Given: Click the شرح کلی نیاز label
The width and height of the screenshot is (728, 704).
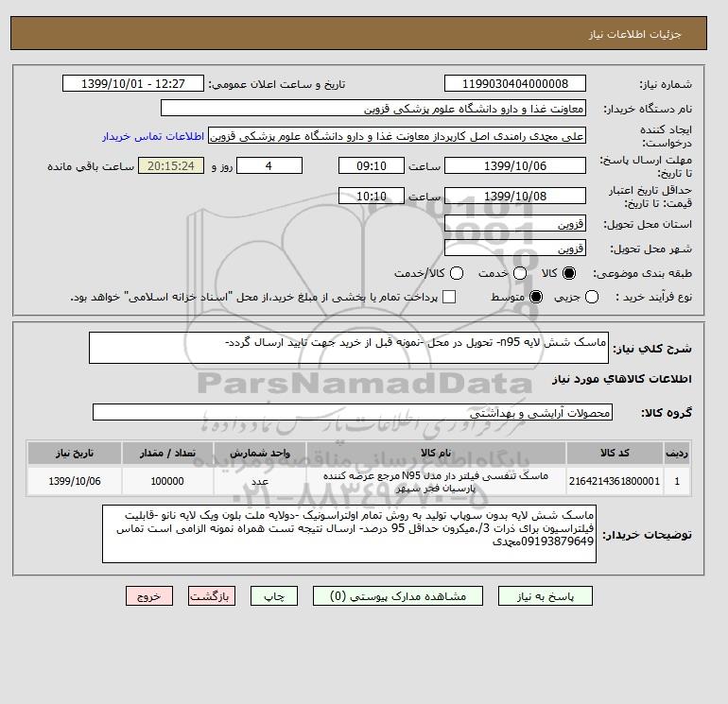Looking at the screenshot, I should pos(652,349).
